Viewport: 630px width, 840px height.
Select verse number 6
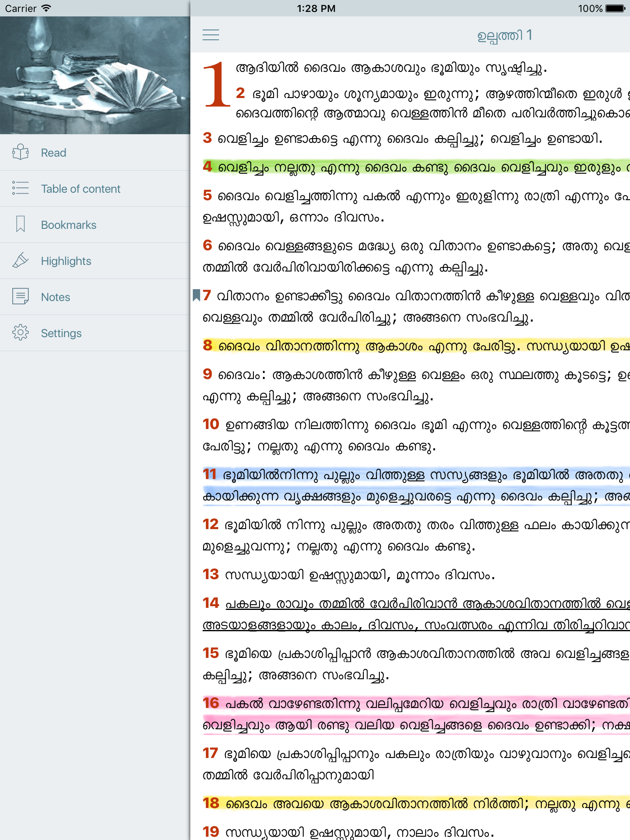pos(207,245)
